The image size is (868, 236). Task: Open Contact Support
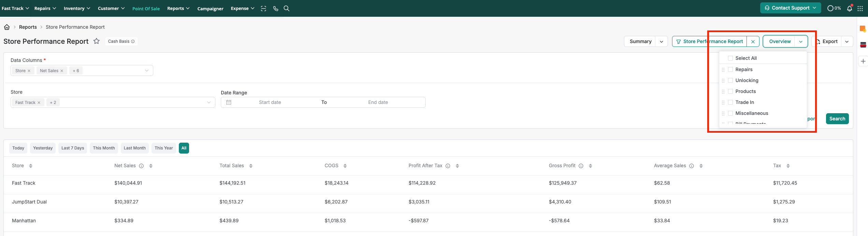[790, 8]
